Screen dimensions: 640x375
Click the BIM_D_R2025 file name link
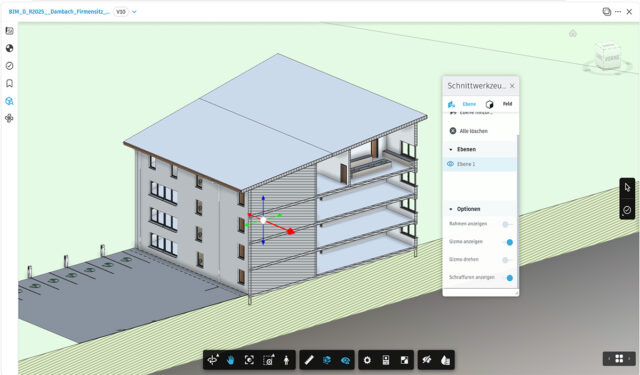[x=59, y=12]
